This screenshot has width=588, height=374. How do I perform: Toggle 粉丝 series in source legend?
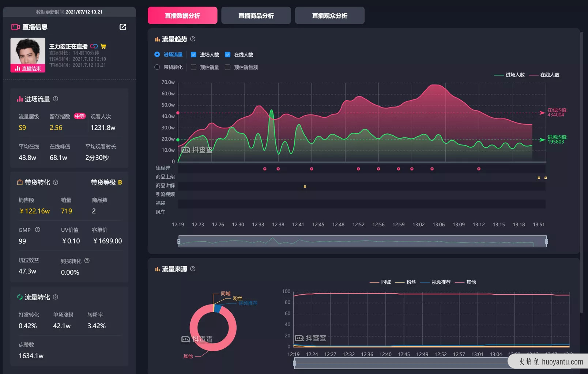click(406, 282)
